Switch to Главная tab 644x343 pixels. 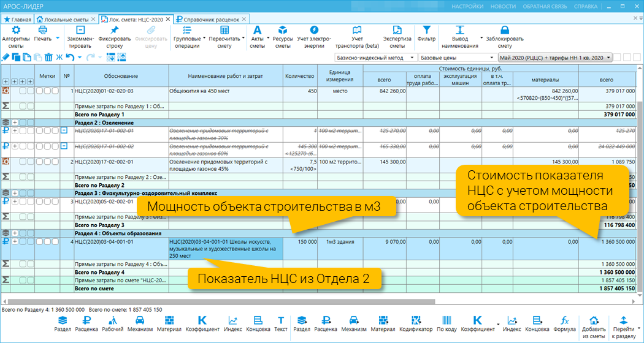pos(17,19)
